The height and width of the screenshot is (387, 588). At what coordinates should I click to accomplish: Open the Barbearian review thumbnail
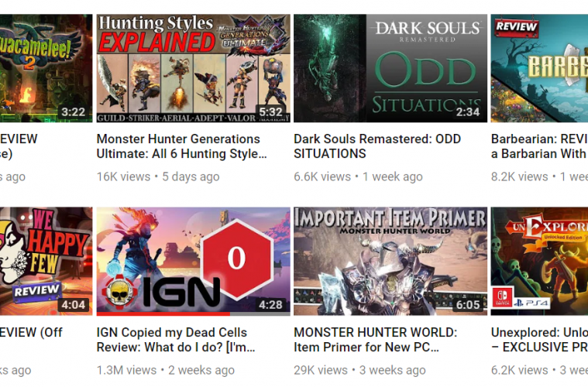point(539,68)
